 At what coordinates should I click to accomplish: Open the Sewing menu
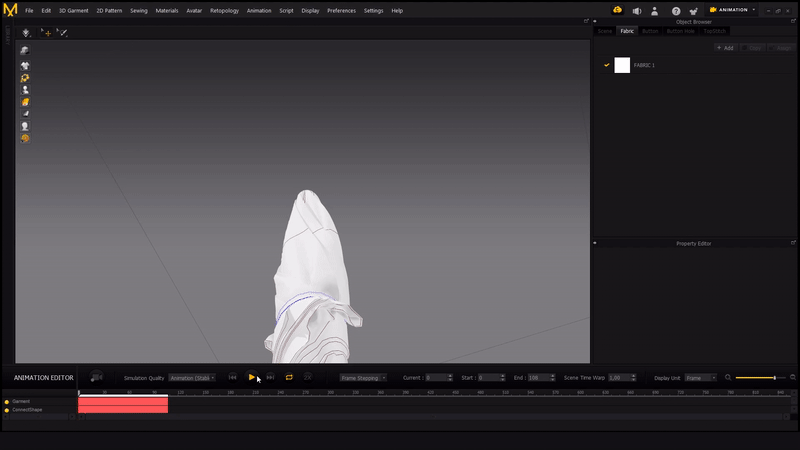(x=138, y=10)
